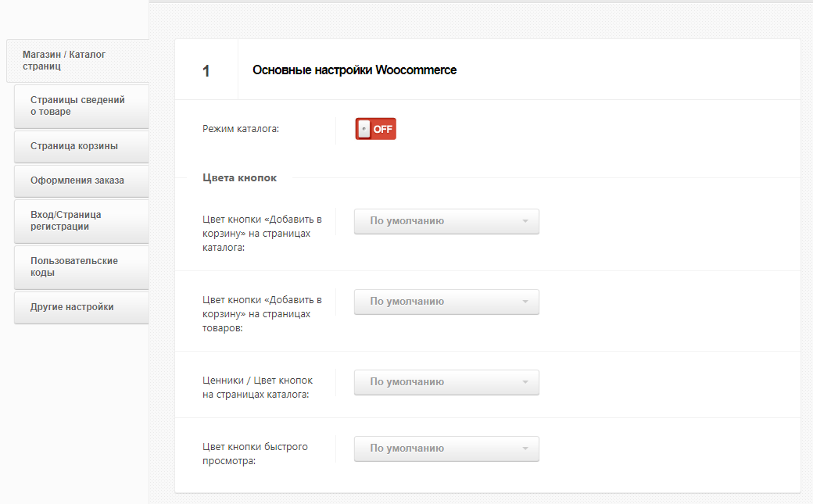
Task: Open the catalog pages add-to-cart color dropdown
Action: tap(446, 221)
